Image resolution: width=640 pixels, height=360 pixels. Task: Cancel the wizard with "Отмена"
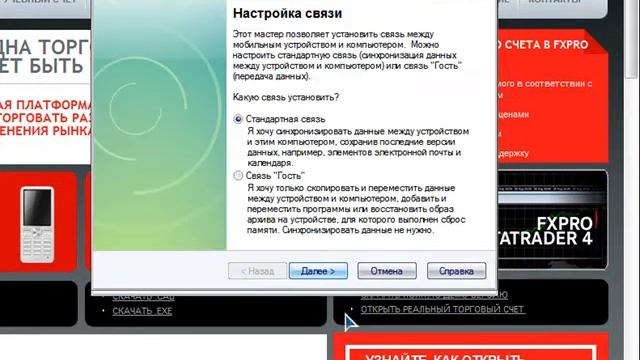point(387,271)
